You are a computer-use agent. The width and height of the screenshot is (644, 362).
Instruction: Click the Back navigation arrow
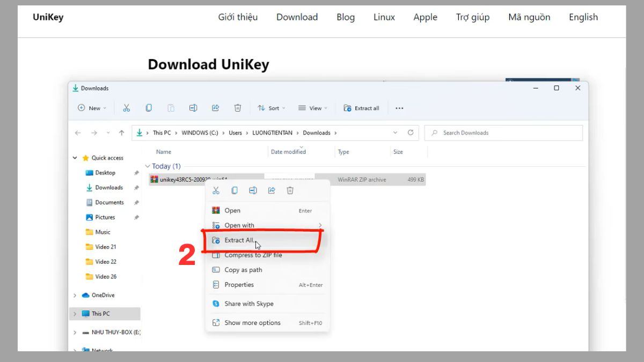pos(78,133)
